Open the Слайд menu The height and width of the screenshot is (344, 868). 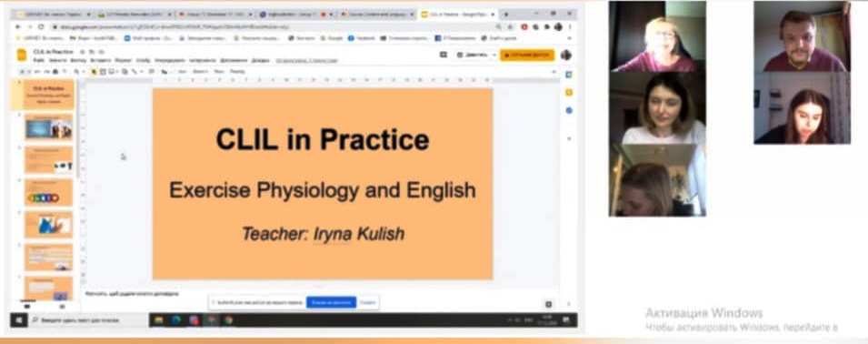coord(143,60)
